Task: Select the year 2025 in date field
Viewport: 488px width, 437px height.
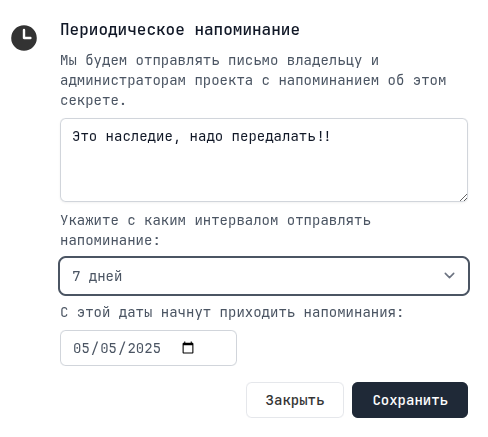Action: click(144, 348)
